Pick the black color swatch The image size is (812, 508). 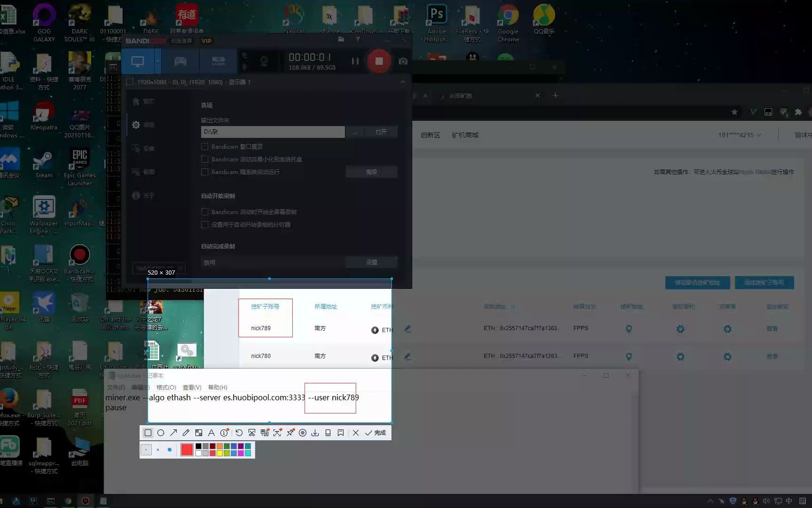click(198, 446)
